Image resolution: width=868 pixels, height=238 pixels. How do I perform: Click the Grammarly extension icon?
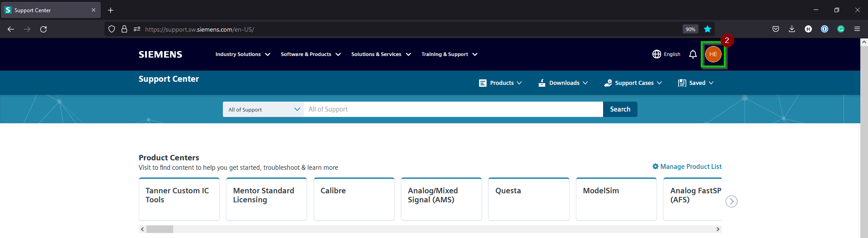[x=840, y=29]
